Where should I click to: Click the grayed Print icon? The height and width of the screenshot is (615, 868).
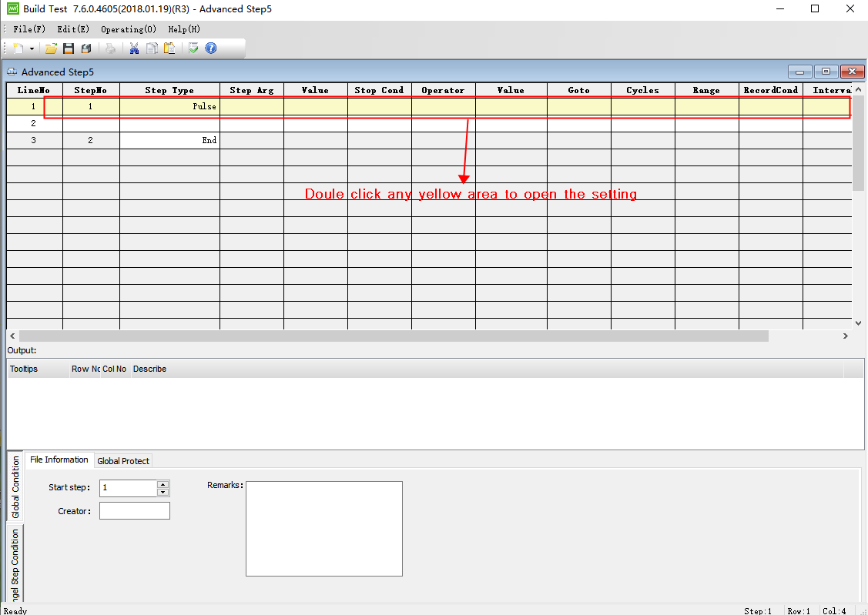coord(111,48)
